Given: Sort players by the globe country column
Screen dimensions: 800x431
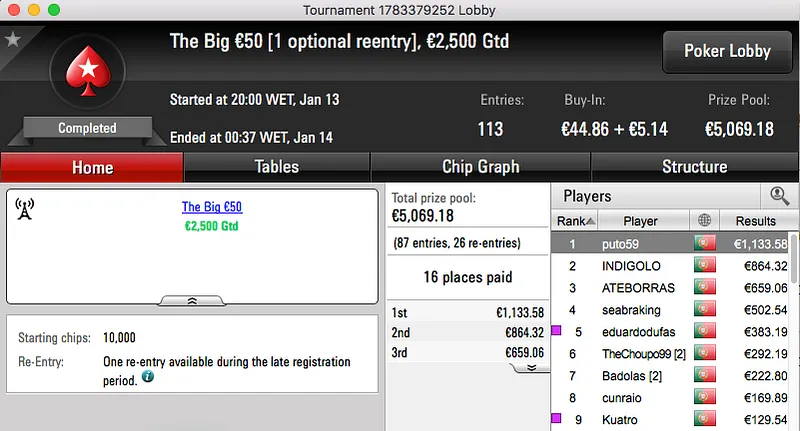Looking at the screenshot, I should pos(705,221).
